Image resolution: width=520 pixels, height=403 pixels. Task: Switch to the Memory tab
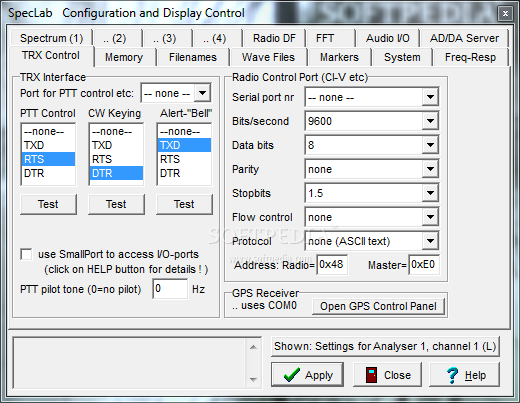(x=124, y=57)
